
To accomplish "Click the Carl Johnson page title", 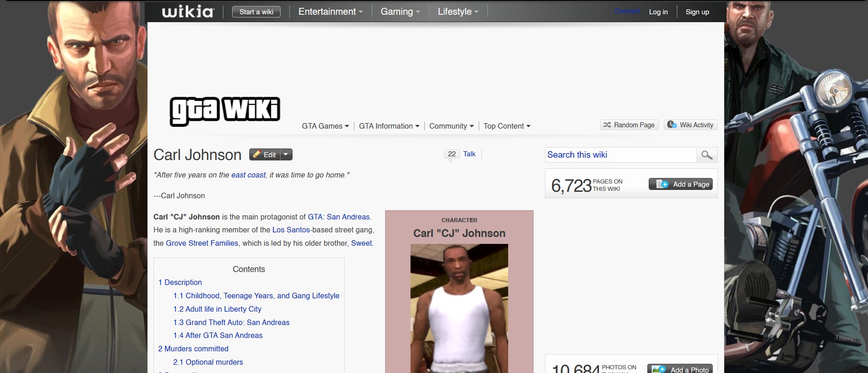I will point(197,155).
